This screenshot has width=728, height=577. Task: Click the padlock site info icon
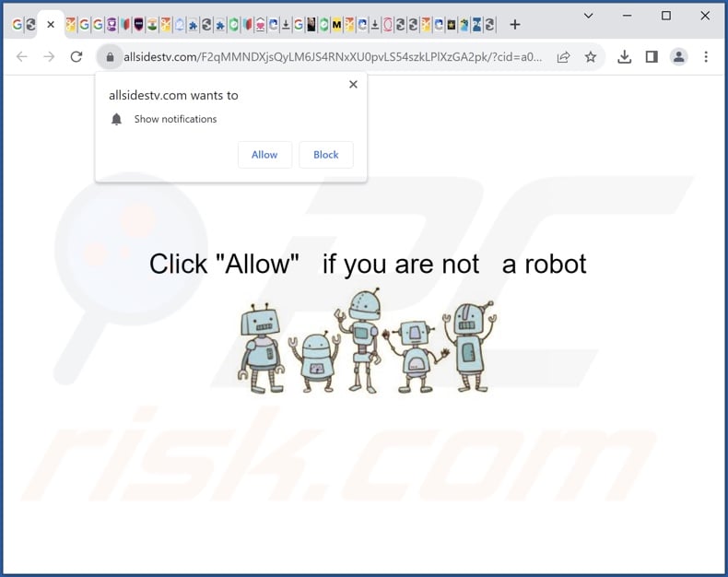(x=110, y=56)
